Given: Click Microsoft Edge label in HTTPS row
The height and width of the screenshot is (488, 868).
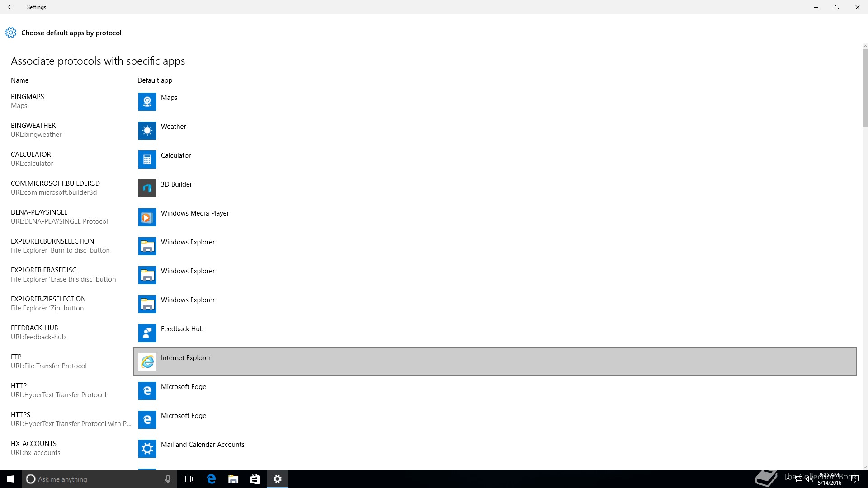Looking at the screenshot, I should (184, 416).
